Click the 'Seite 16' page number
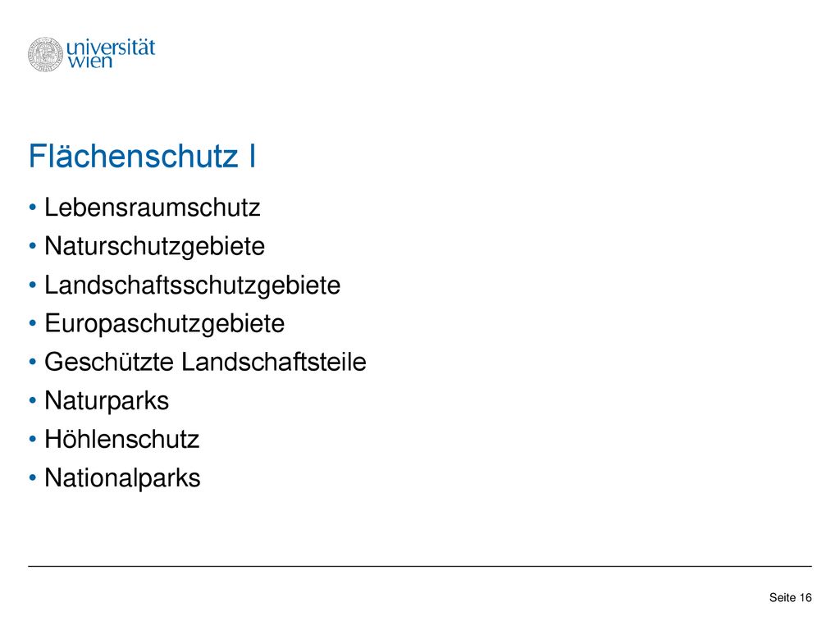 790,597
